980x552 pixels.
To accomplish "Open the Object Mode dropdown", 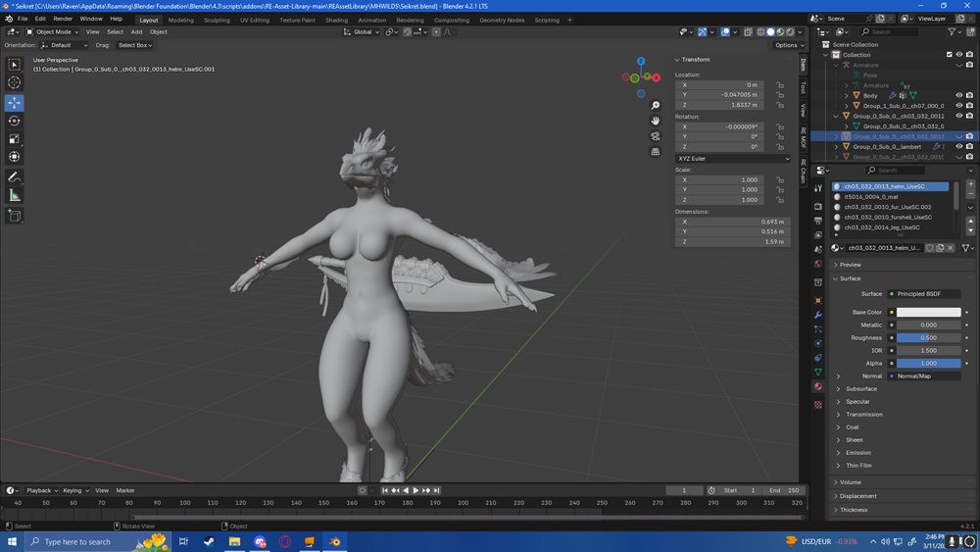I will (x=53, y=31).
